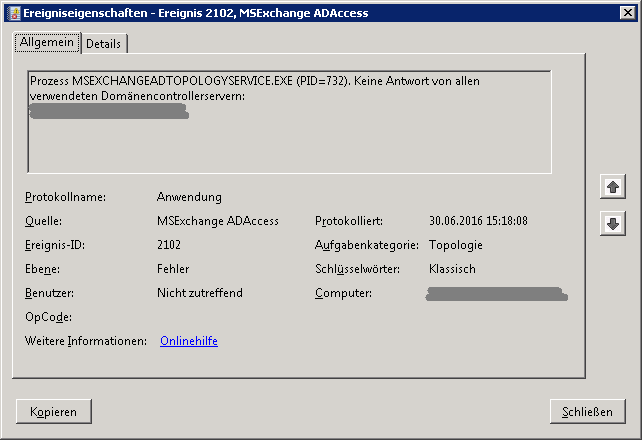Viewport: 642px width, 440px height.
Task: Click the redacted Computer name field
Action: pos(497,294)
